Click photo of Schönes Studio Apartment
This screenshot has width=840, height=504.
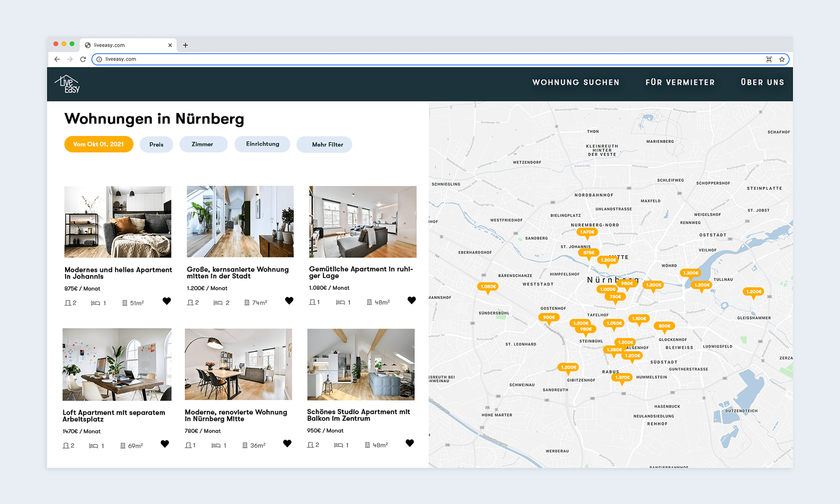[x=361, y=364]
